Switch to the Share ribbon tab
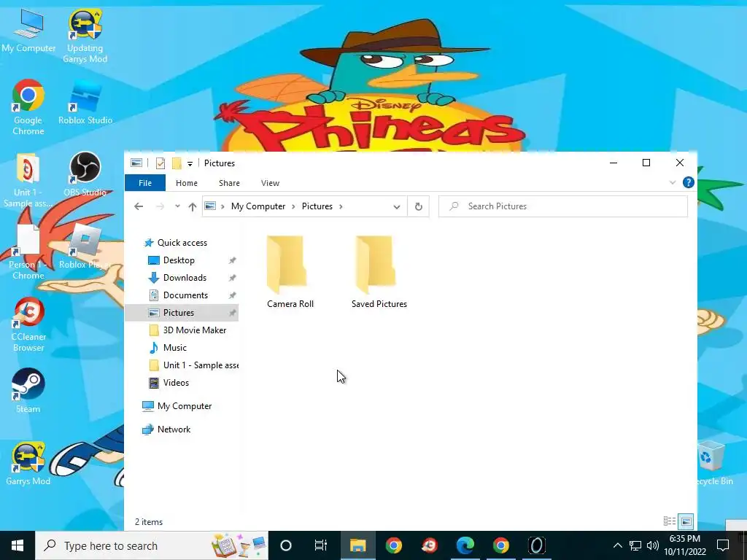Viewport: 747px width, 560px height. pos(229,183)
